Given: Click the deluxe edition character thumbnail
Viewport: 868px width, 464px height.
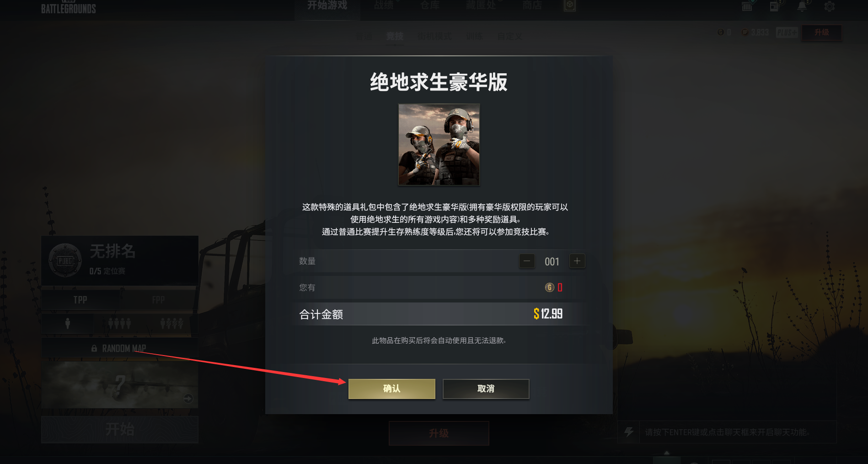Looking at the screenshot, I should coord(439,145).
